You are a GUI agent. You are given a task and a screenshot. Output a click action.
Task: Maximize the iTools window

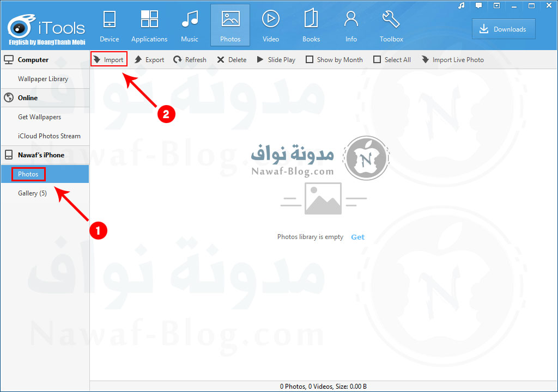click(x=531, y=5)
